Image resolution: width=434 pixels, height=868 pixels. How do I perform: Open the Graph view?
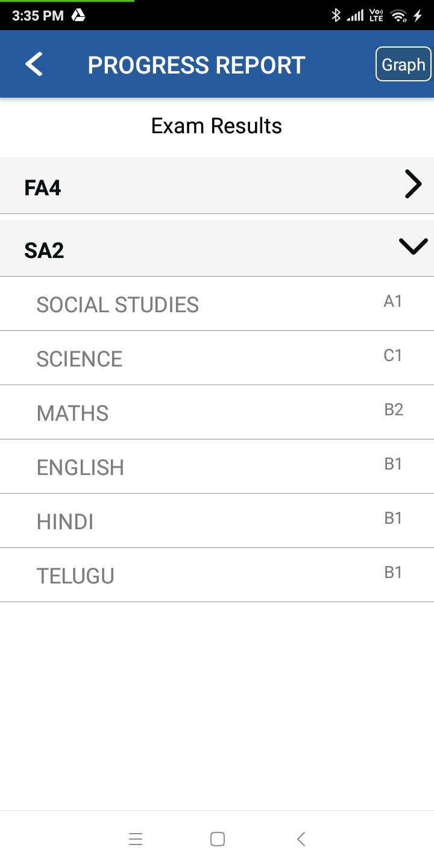403,64
